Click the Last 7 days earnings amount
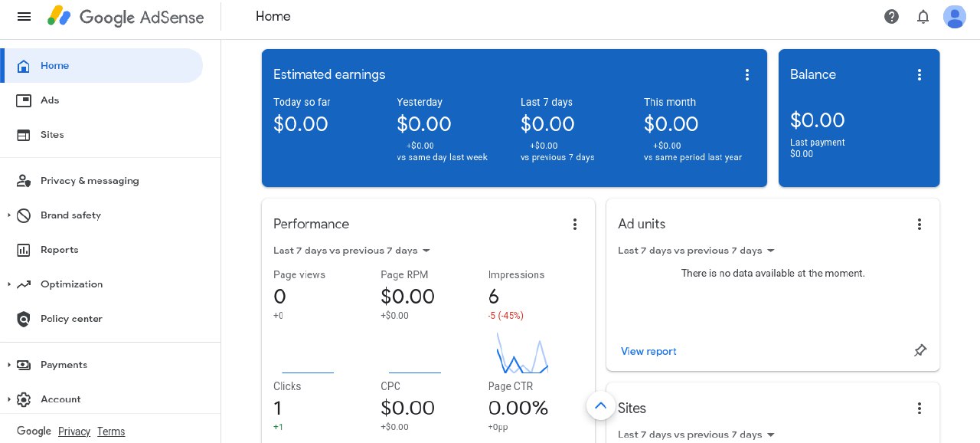980x443 pixels. [x=547, y=123]
